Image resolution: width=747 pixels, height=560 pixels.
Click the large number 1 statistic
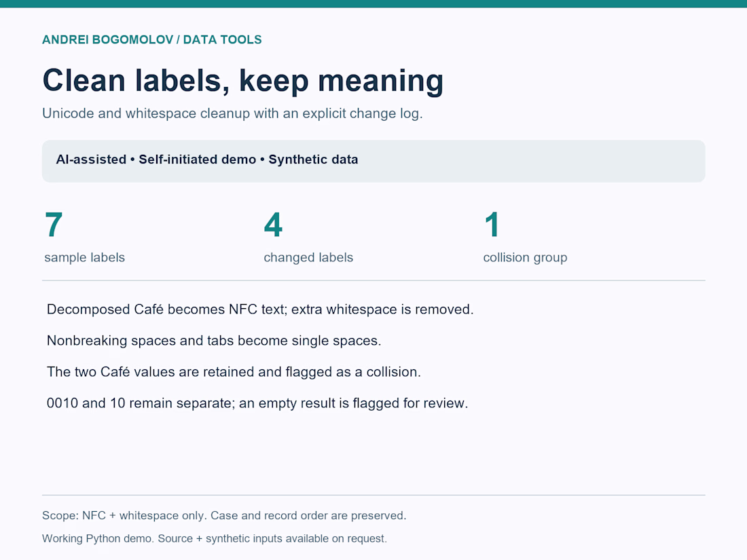pos(492,225)
